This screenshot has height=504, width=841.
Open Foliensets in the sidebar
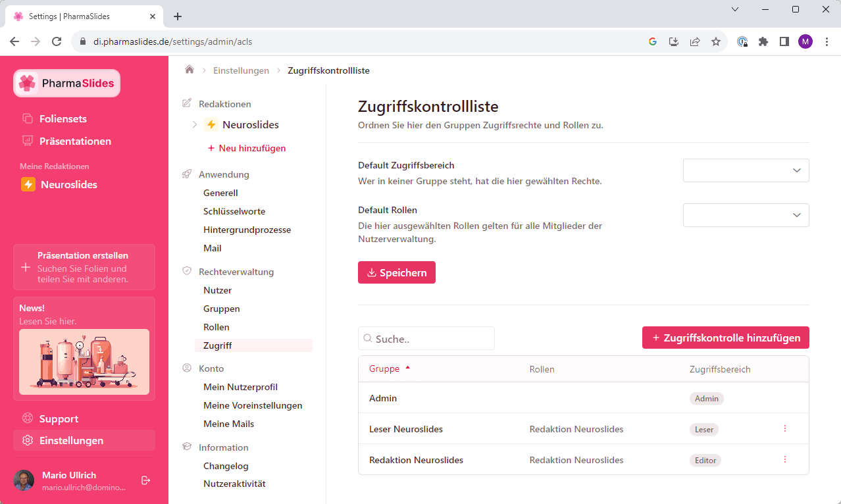pos(63,119)
